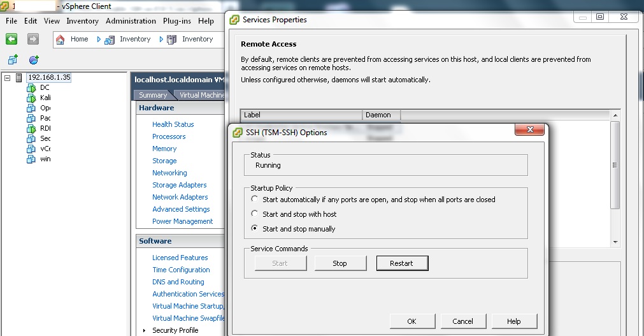Collapse the 192.168.1.35 host tree node
Screen dimensions: 644x336
point(7,78)
